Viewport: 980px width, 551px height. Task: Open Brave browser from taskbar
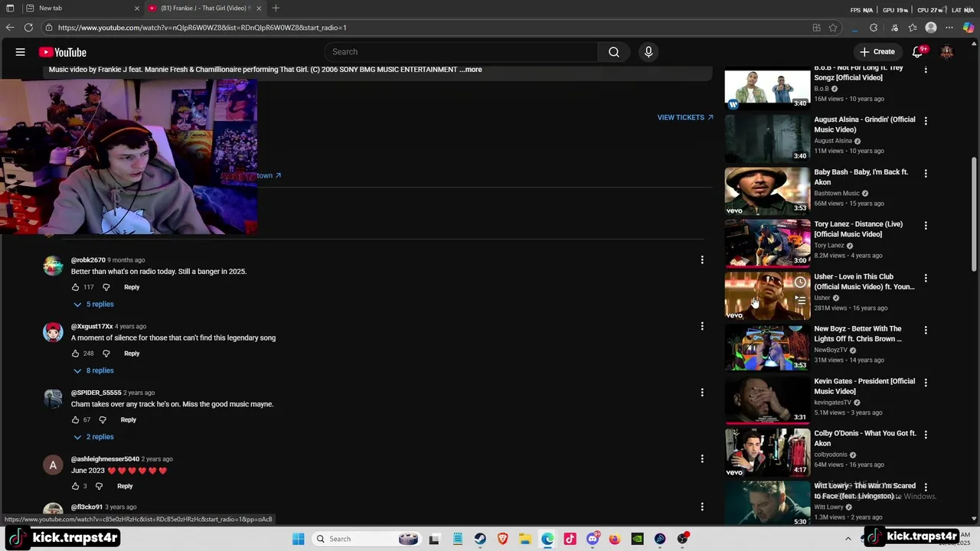click(502, 539)
